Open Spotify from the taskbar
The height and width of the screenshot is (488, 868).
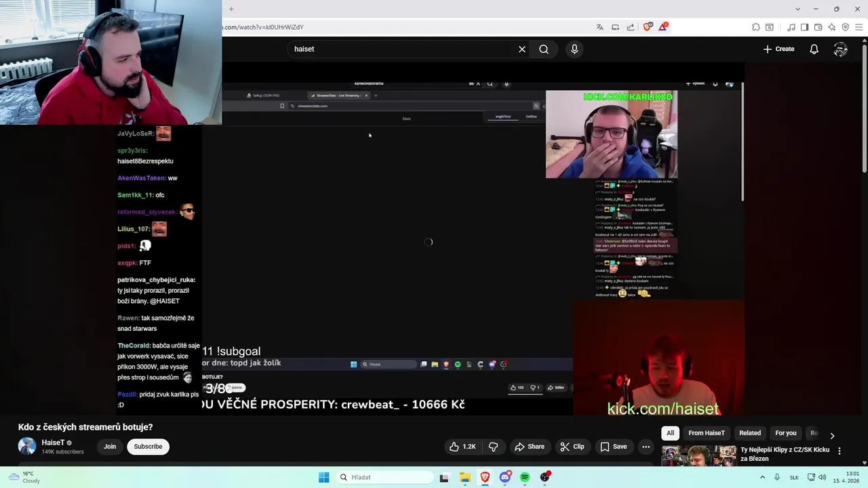[x=525, y=477]
